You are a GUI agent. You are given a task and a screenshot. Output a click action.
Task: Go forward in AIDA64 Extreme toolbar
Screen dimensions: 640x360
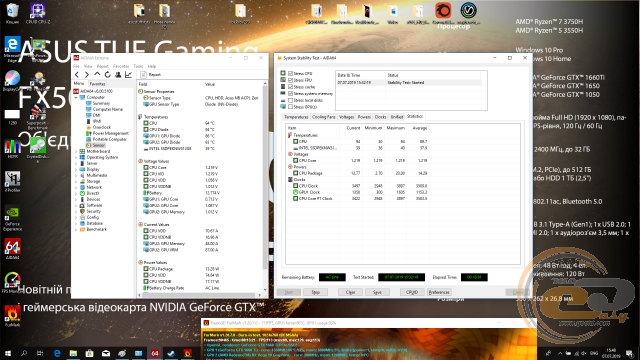pyautogui.click(x=87, y=75)
